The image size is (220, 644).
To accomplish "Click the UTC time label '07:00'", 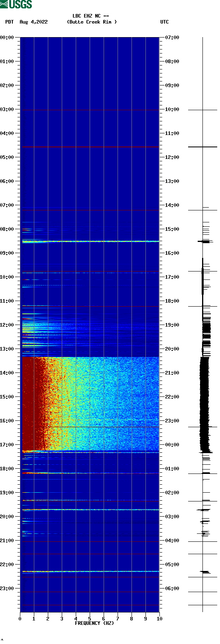I will [x=172, y=38].
